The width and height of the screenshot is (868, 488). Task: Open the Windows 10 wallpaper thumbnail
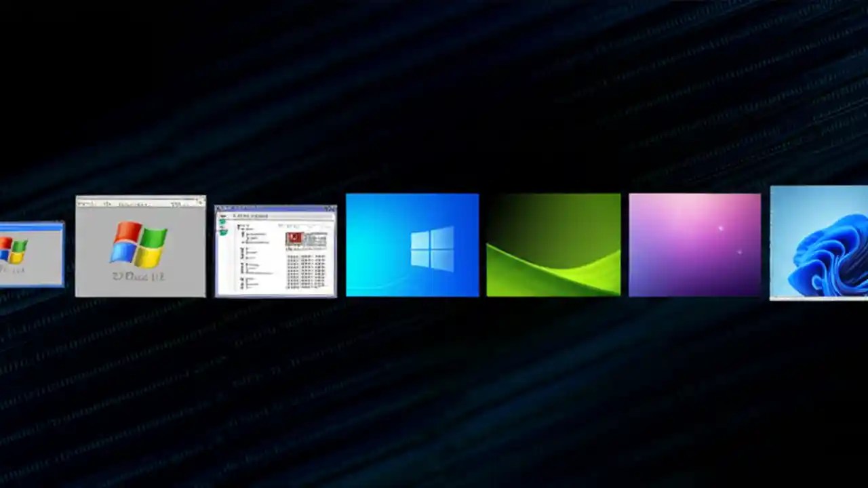point(412,245)
